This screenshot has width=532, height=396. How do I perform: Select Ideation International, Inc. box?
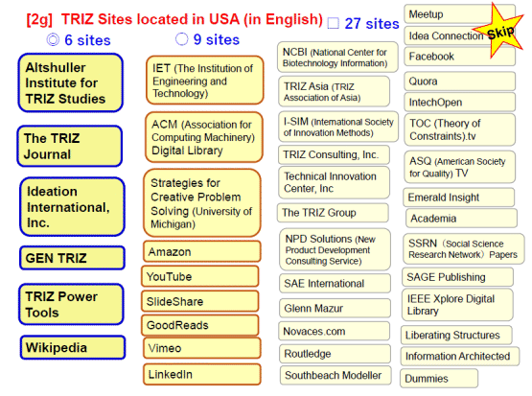(72, 207)
